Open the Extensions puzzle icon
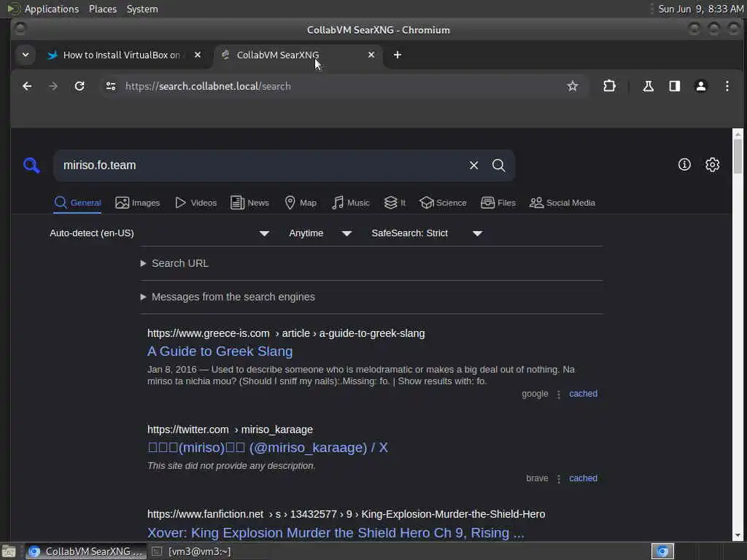 pyautogui.click(x=609, y=86)
